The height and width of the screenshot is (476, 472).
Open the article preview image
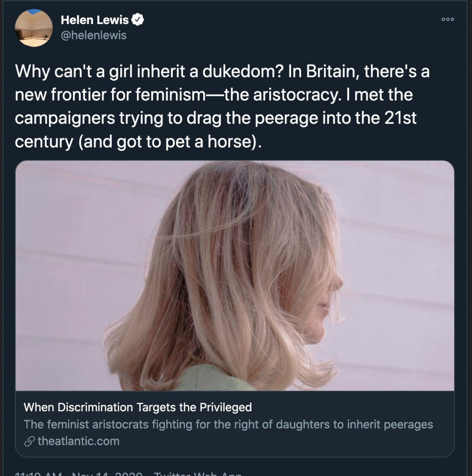coord(235,276)
